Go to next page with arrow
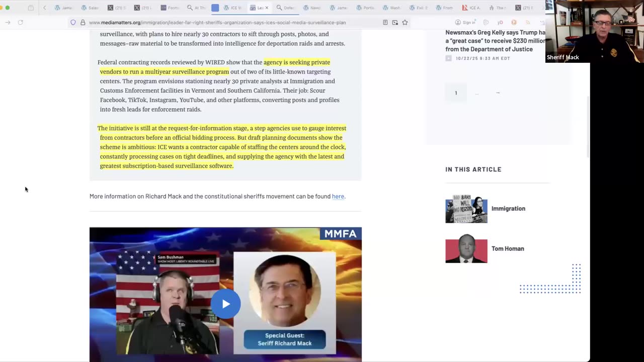The height and width of the screenshot is (362, 644). pos(498,93)
